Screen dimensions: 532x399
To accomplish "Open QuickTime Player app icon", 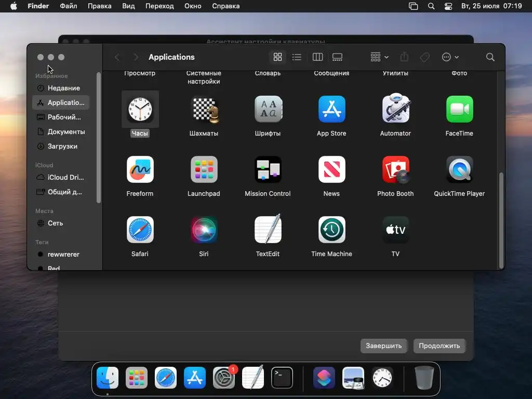I will 459,169.
